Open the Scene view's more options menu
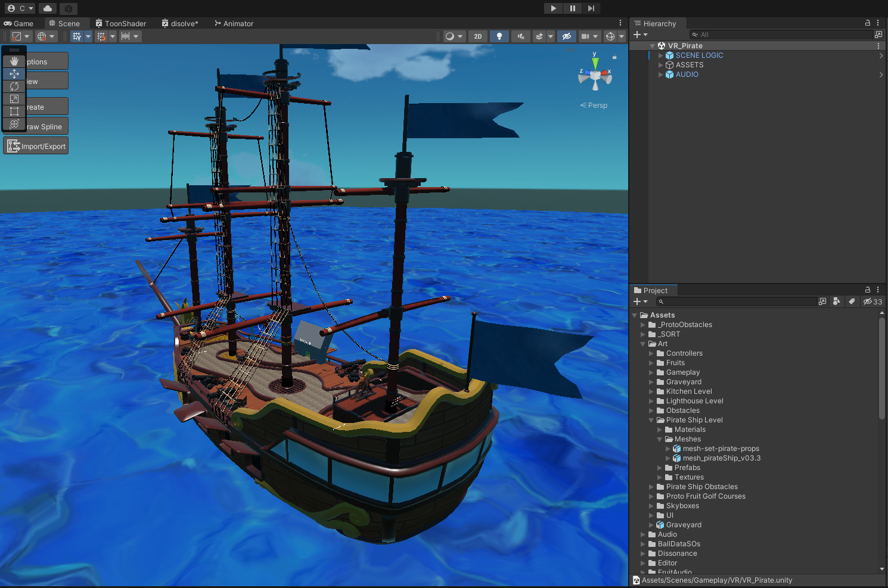The image size is (888, 588). click(620, 23)
